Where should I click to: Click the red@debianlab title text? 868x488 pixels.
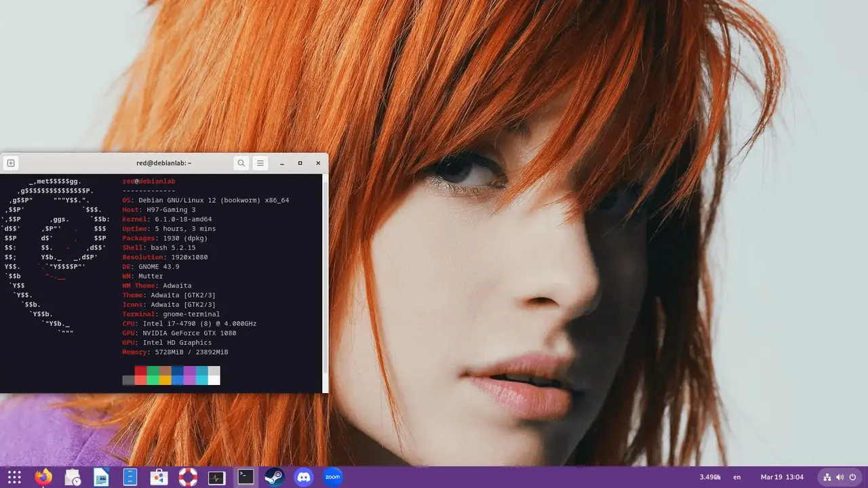point(163,163)
